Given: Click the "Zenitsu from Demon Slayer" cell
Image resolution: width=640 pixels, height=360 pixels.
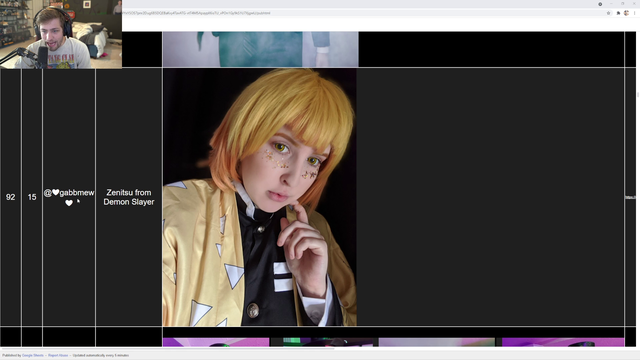Looking at the screenshot, I should pyautogui.click(x=129, y=197).
